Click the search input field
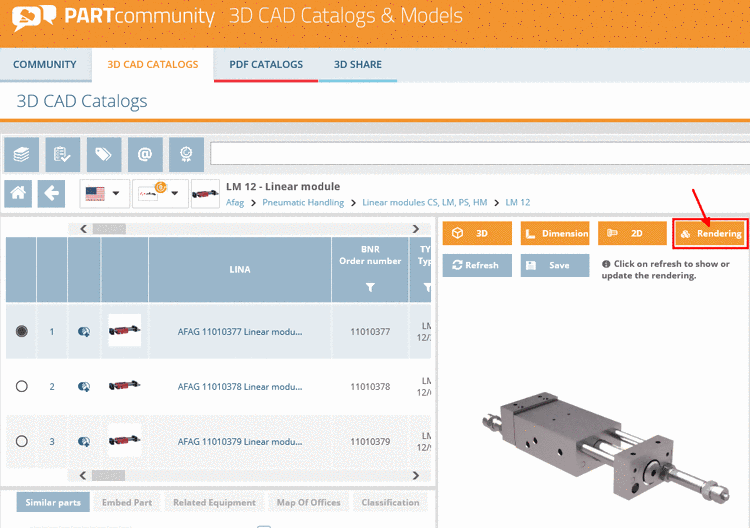The image size is (750, 528). [480, 154]
